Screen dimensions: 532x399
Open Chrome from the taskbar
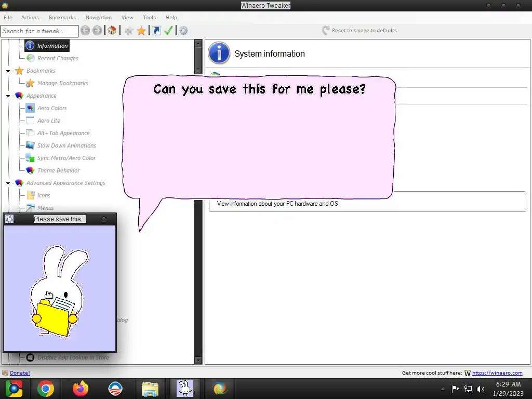click(x=46, y=389)
